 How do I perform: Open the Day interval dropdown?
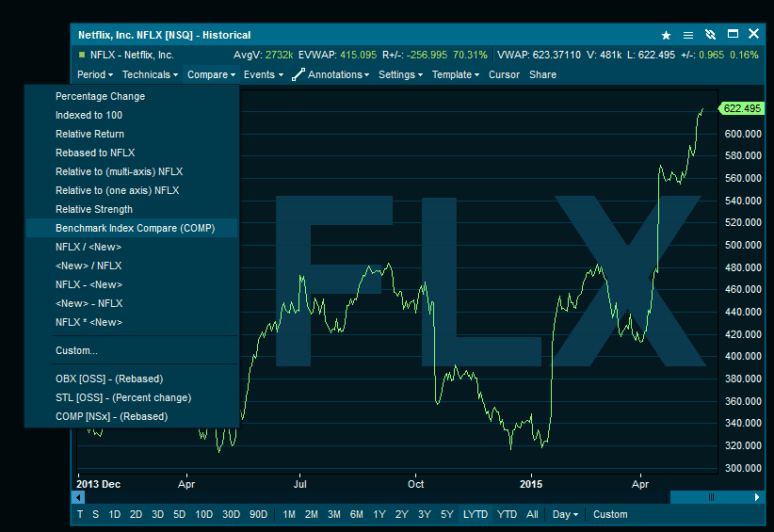point(565,514)
